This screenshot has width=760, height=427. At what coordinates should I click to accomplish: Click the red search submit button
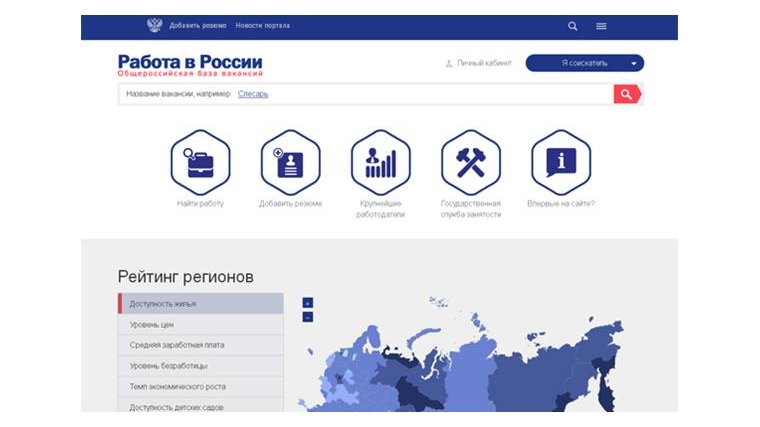coord(627,94)
